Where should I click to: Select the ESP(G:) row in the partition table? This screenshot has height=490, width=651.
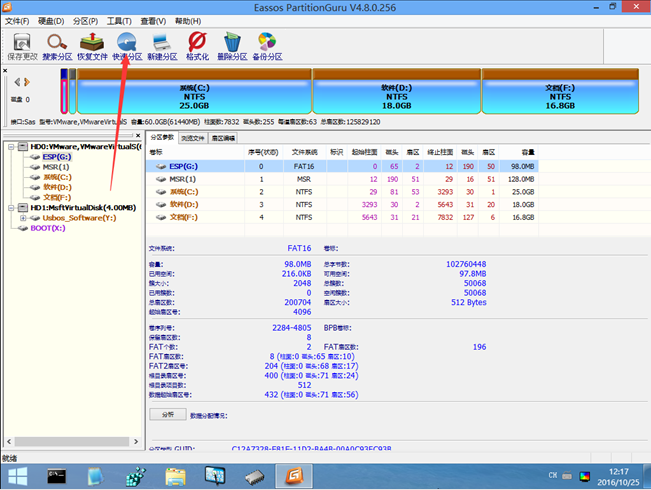point(342,167)
